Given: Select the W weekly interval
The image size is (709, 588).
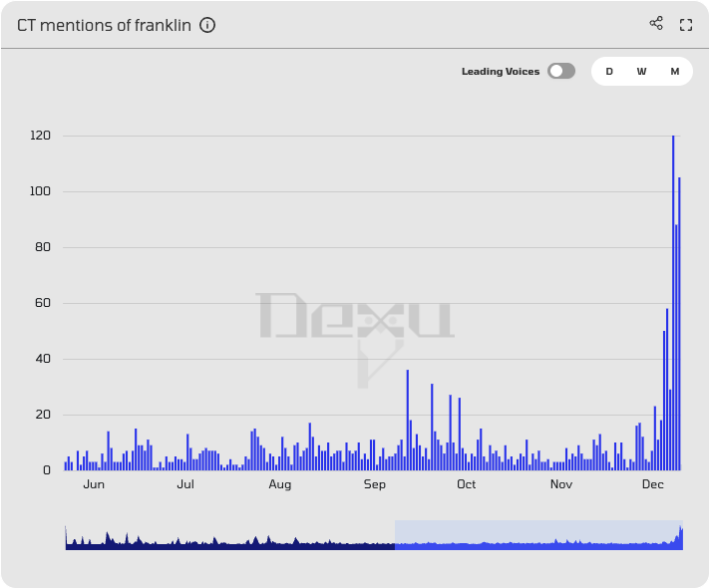Looking at the screenshot, I should point(641,72).
